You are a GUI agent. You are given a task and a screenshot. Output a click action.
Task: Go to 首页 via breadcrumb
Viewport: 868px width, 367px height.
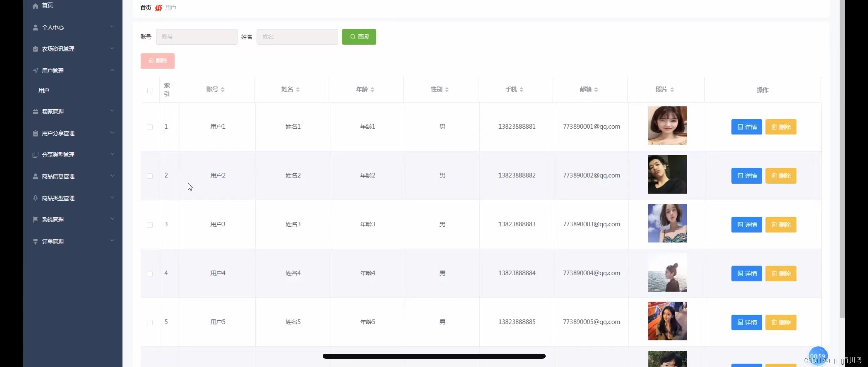tap(146, 8)
